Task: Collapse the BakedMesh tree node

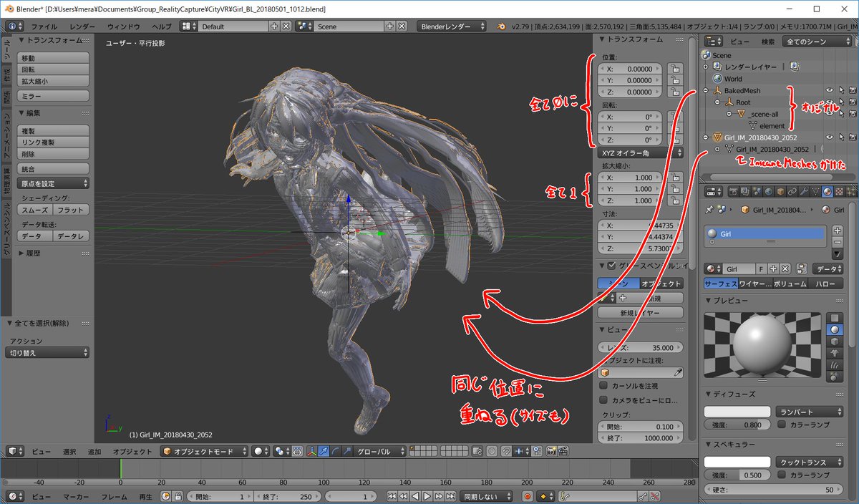Action: pos(706,90)
